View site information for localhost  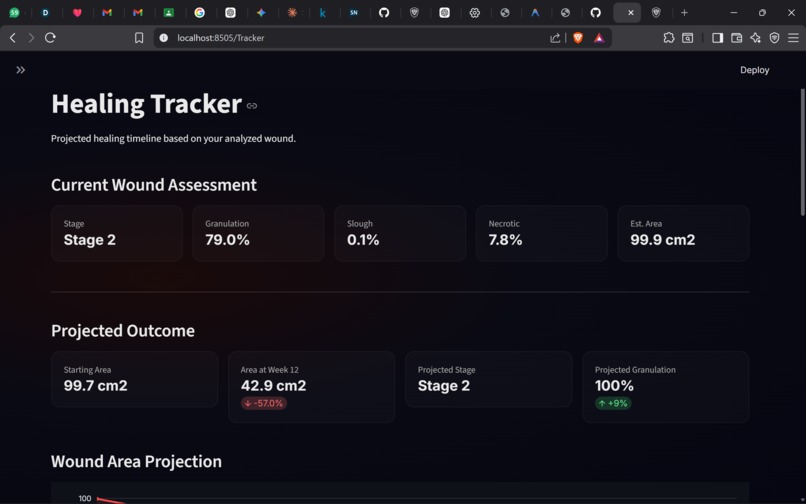click(x=163, y=38)
